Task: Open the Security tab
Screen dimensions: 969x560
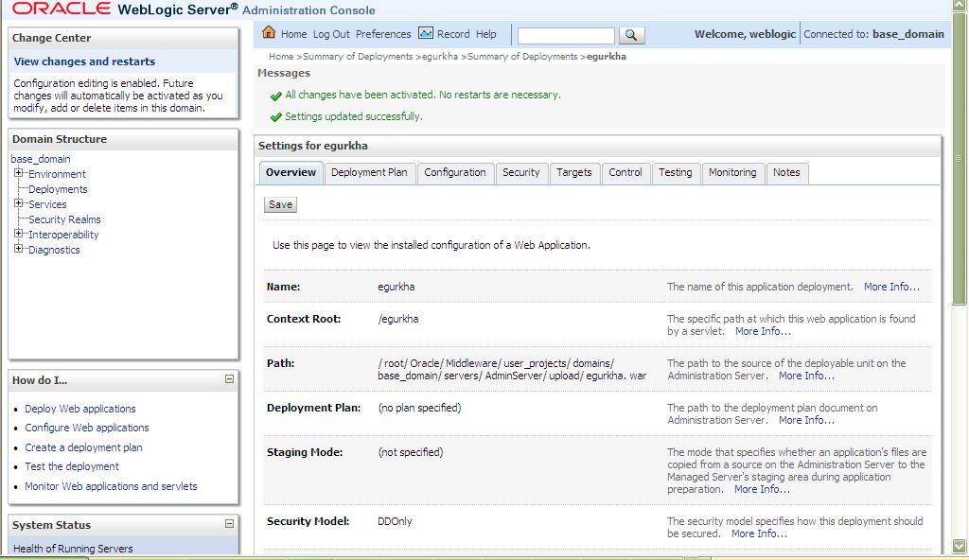Action: (521, 172)
